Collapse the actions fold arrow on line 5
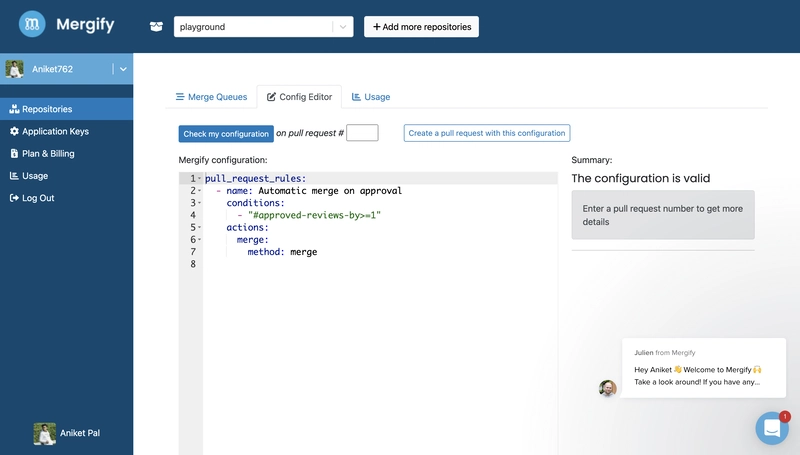The width and height of the screenshot is (800, 455). 199,228
